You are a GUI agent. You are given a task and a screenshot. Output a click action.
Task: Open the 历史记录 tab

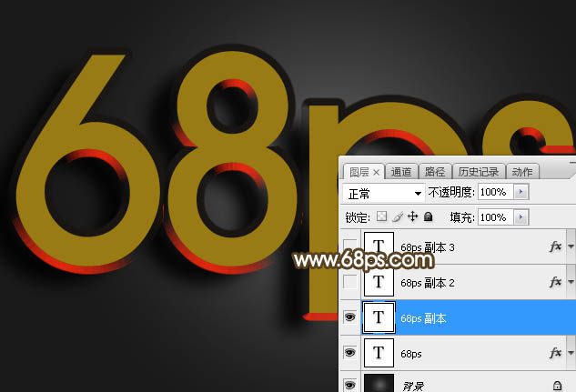[x=479, y=172]
